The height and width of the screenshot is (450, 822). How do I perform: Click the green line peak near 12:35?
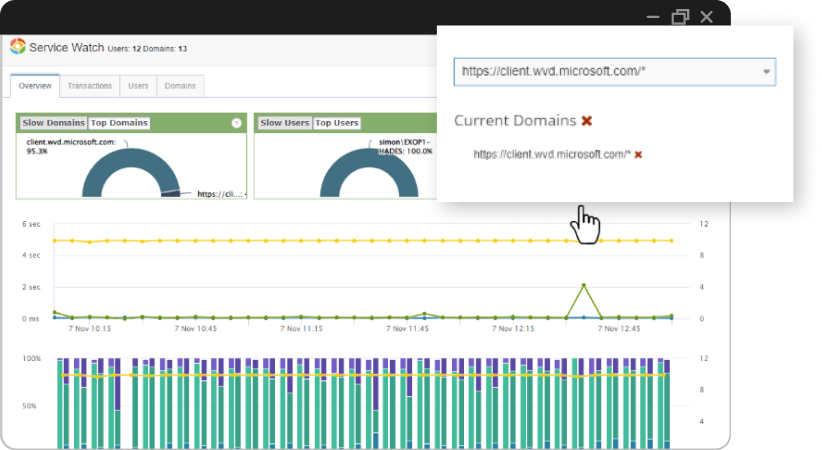[x=583, y=285]
